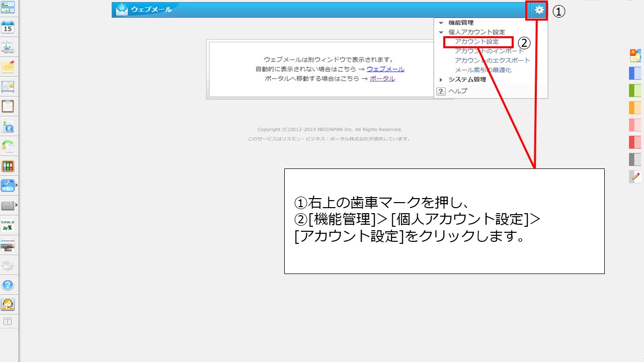Select メール索引の最適化 menu entry

tap(482, 70)
